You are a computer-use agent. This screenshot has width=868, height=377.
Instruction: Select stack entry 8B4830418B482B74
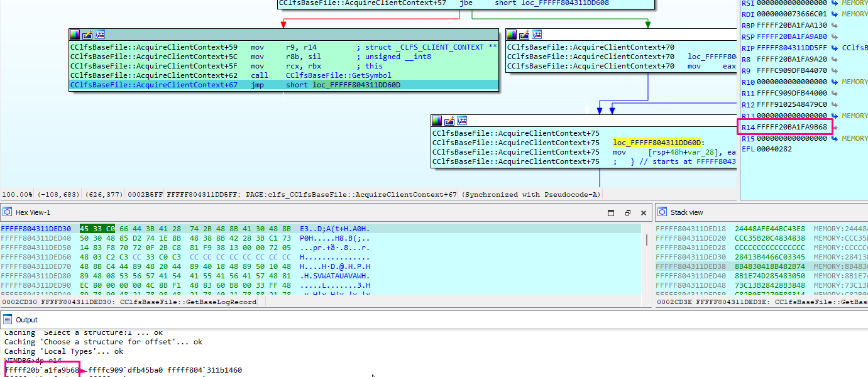coord(770,266)
